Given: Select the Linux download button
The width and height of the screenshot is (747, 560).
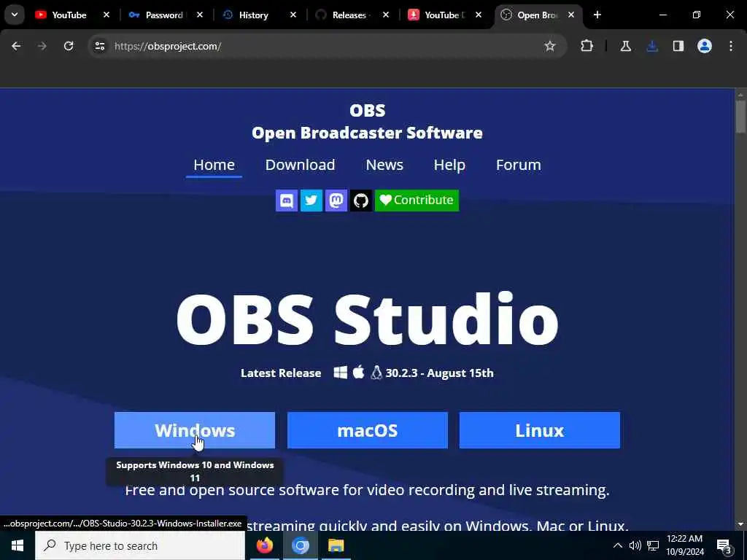Looking at the screenshot, I should [x=540, y=430].
